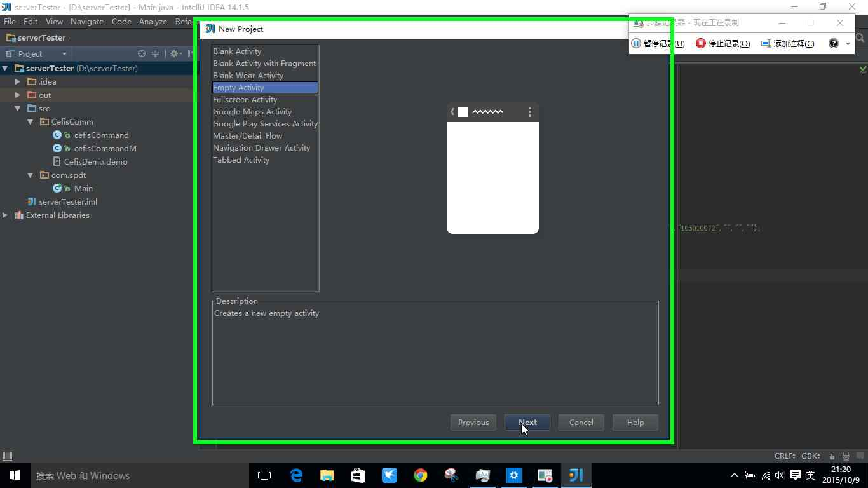Open the Edit menu

coord(31,21)
